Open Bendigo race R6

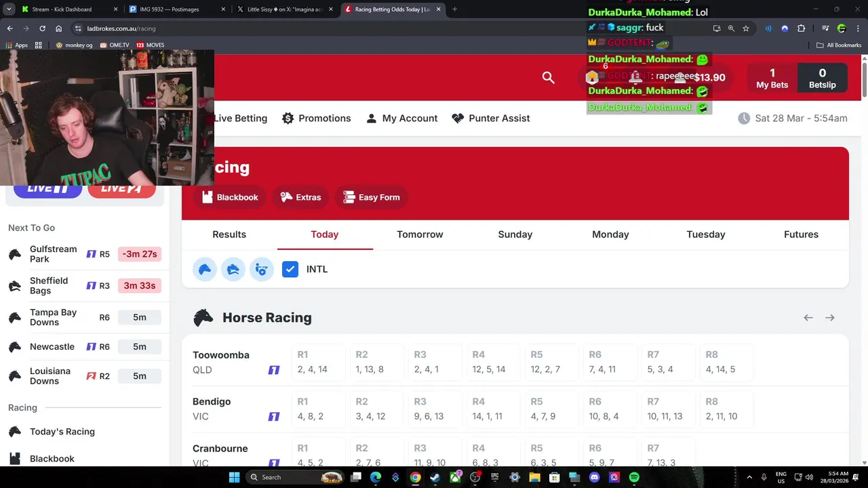[610, 409]
